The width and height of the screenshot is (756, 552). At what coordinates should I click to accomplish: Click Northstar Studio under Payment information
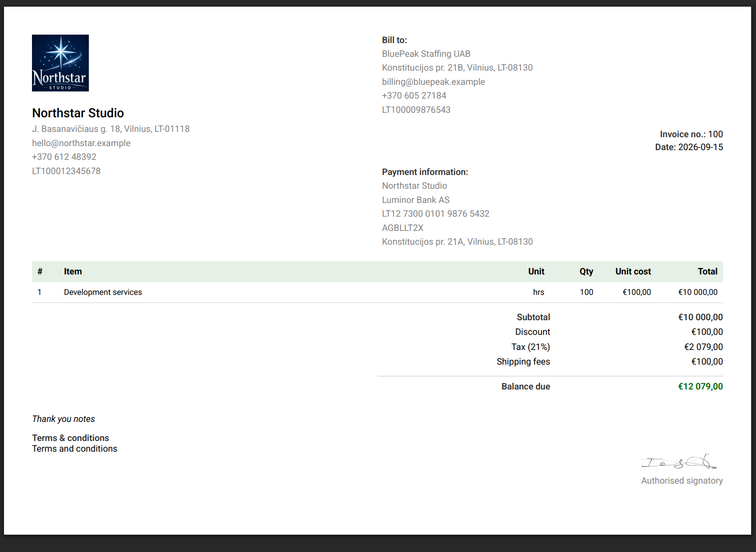pos(414,186)
